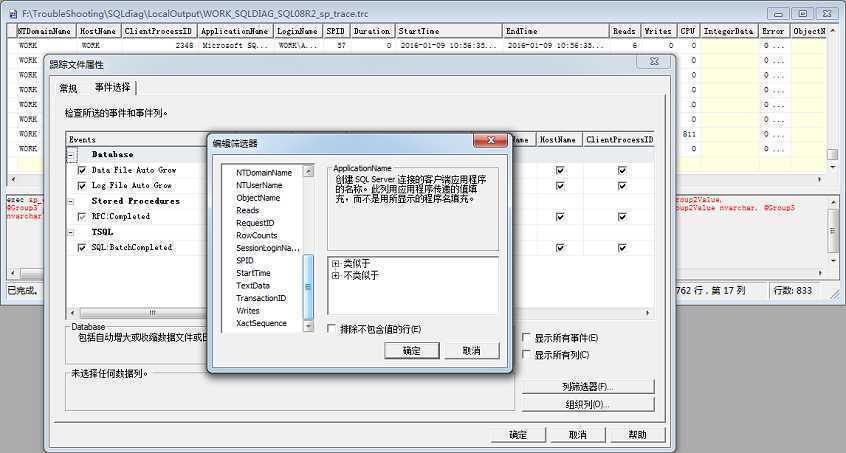Image resolution: width=846 pixels, height=453 pixels.
Task: Click the ApplicationName column header in trace window
Action: 235,31
